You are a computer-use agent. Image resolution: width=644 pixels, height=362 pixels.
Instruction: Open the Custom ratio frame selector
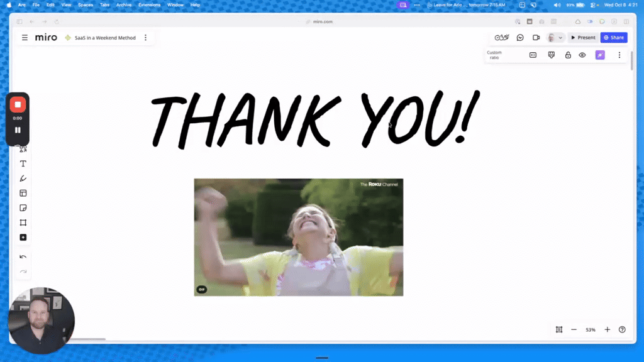(x=494, y=55)
